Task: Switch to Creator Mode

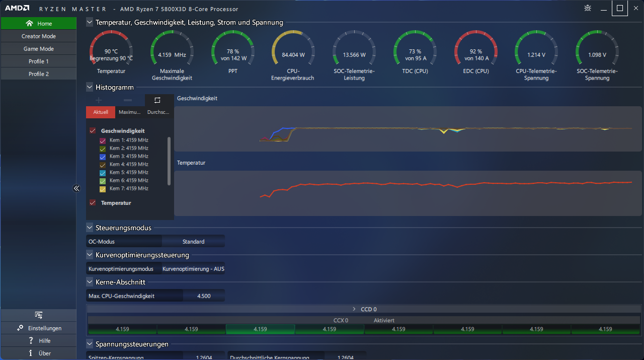Action: point(39,36)
